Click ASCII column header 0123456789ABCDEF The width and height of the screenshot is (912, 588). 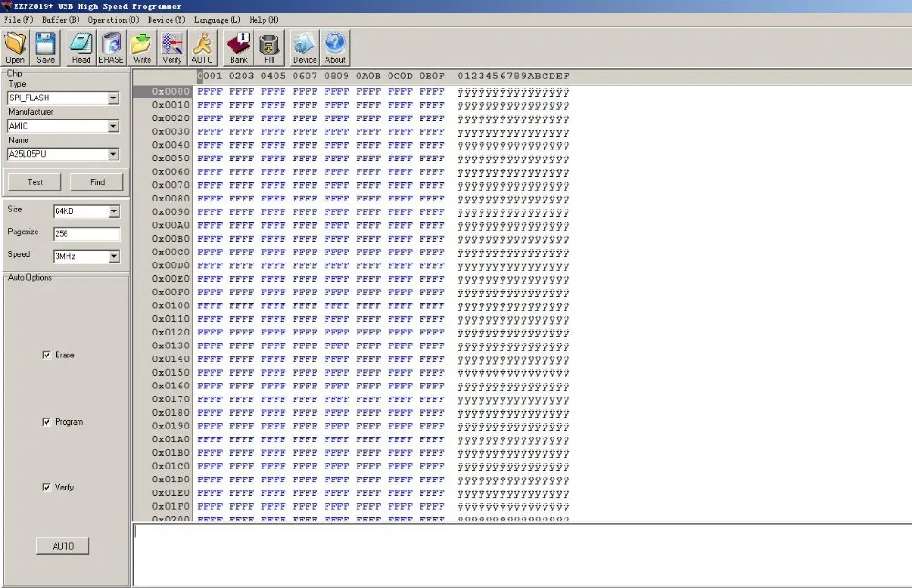pyautogui.click(x=513, y=77)
